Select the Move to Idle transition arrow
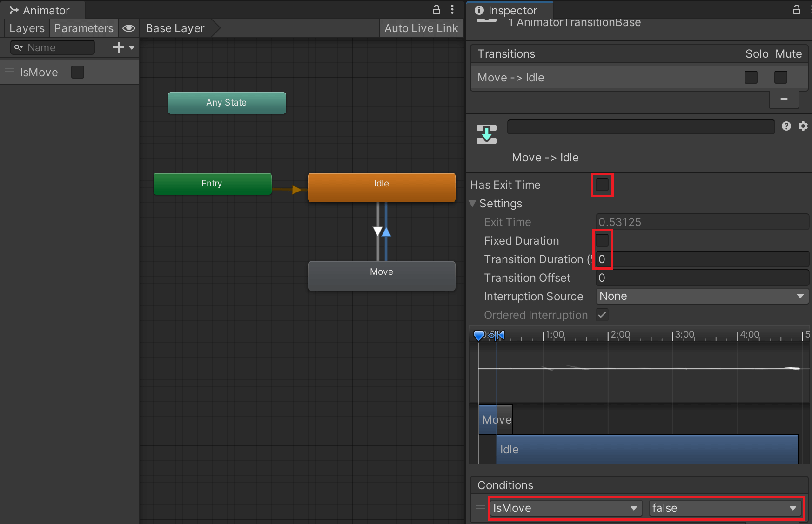 pos(386,232)
